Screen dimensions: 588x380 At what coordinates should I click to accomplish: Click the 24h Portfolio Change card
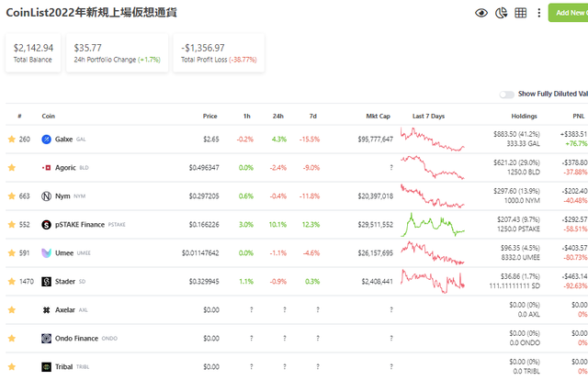[117, 53]
